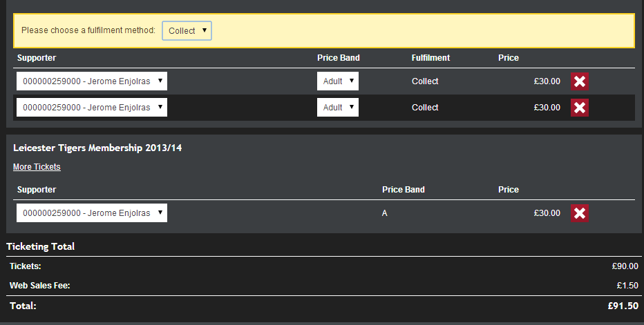The width and height of the screenshot is (644, 325).
Task: Click the first ticket row's £30.00 price
Action: pyautogui.click(x=547, y=81)
